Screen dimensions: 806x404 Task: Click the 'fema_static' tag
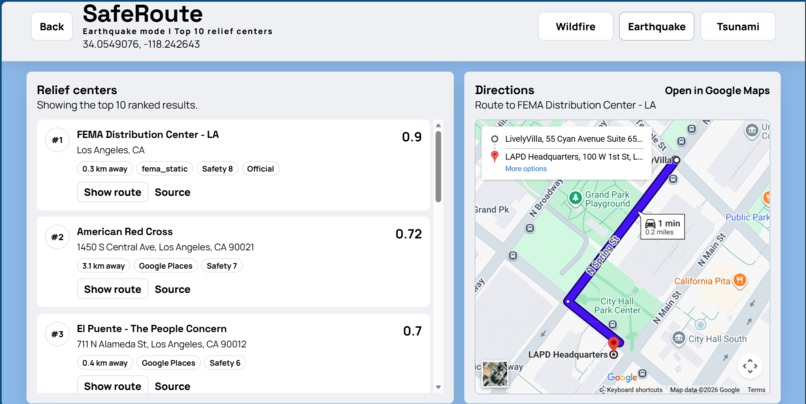[x=165, y=169]
